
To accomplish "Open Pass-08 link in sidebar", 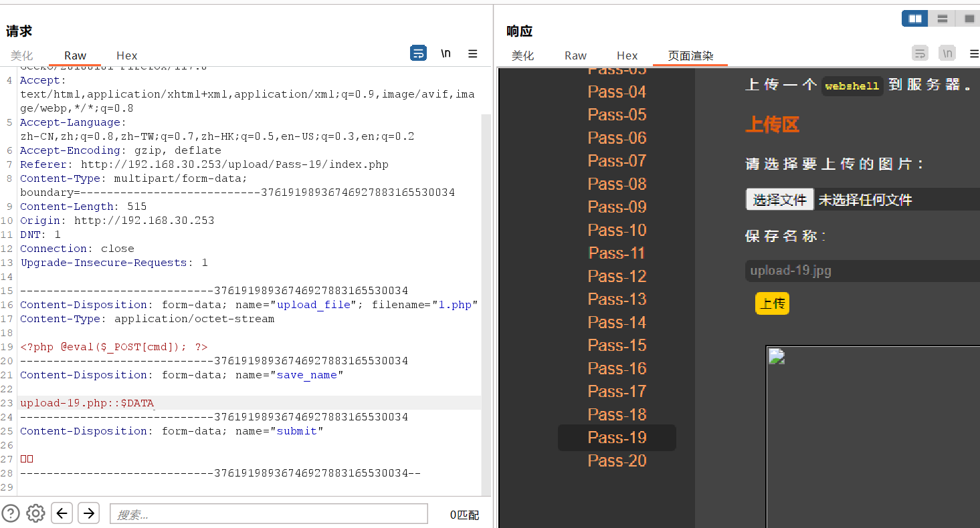I will [x=617, y=184].
